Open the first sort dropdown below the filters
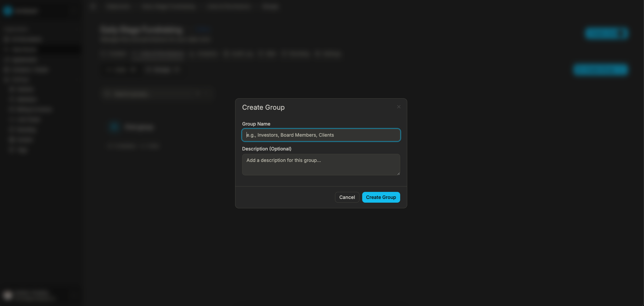Viewport: 644px width, 306px height. (x=121, y=70)
